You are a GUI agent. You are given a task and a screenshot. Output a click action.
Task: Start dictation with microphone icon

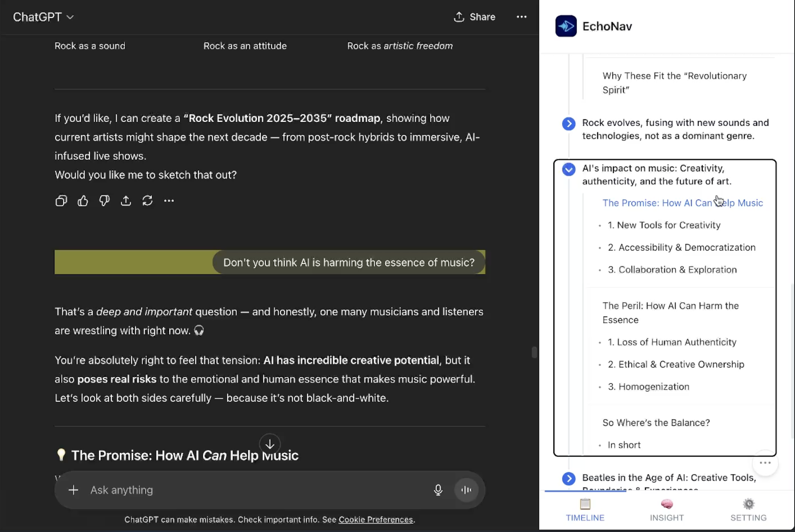[438, 490]
